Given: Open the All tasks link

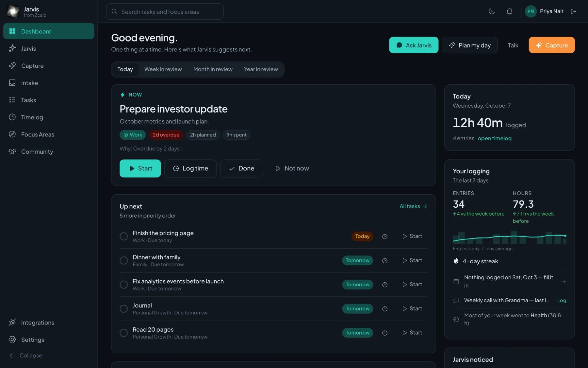Looking at the screenshot, I should coord(413,206).
